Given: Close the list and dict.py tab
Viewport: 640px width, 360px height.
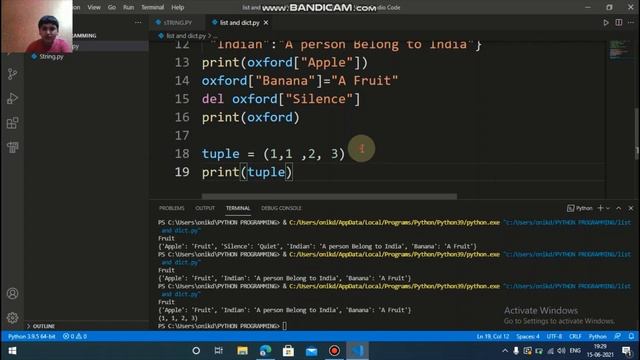Looking at the screenshot, I should coord(266,22).
